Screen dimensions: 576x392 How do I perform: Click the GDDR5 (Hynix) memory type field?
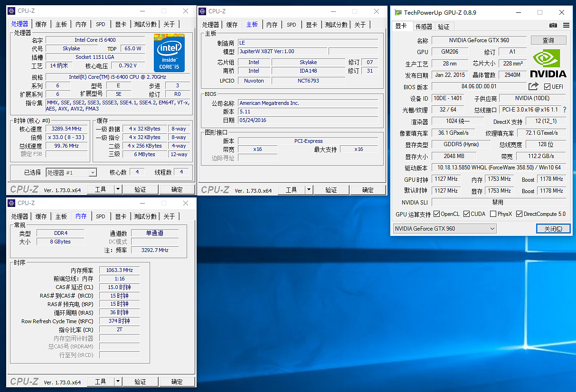(461, 144)
